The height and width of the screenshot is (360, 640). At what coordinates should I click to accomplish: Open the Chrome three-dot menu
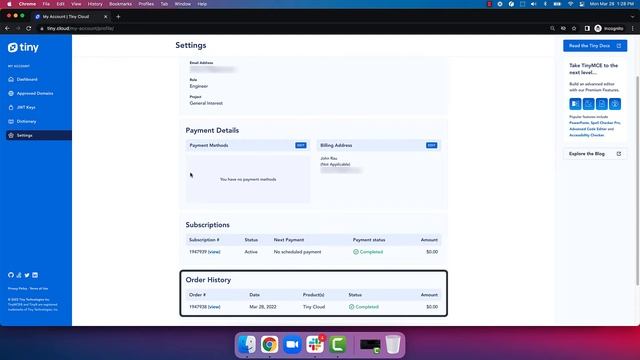coord(633,28)
